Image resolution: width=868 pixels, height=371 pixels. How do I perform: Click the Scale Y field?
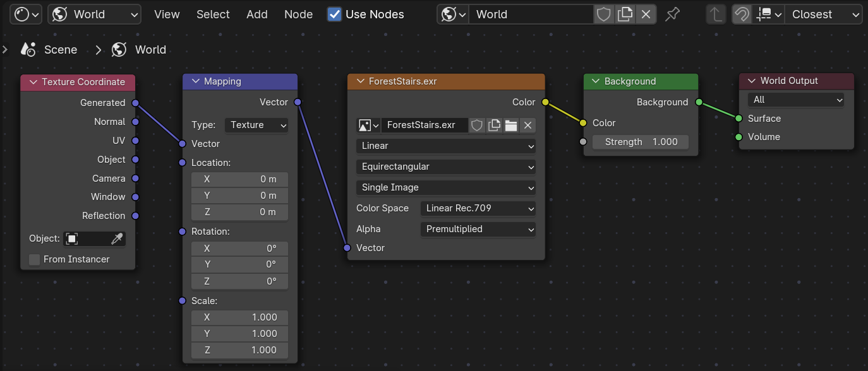(239, 334)
